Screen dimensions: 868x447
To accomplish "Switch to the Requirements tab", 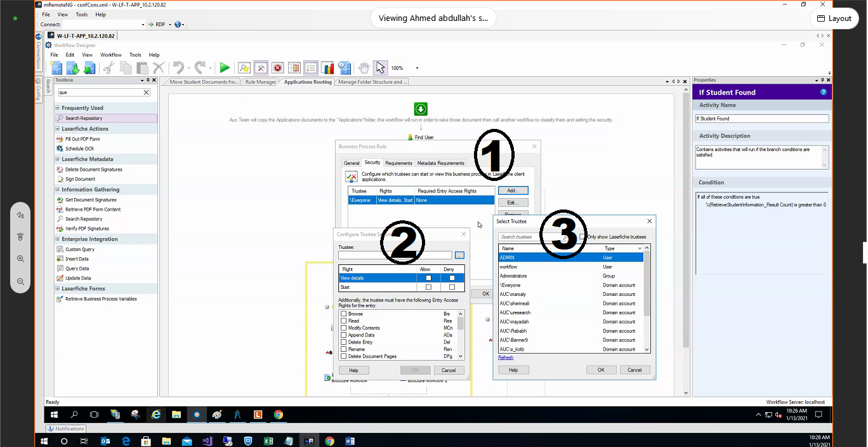I will pyautogui.click(x=398, y=163).
